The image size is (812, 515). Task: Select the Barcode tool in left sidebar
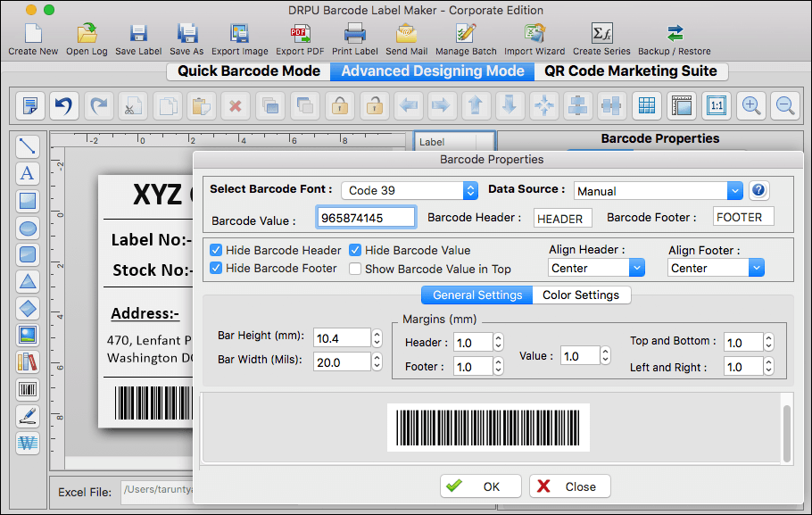click(28, 390)
